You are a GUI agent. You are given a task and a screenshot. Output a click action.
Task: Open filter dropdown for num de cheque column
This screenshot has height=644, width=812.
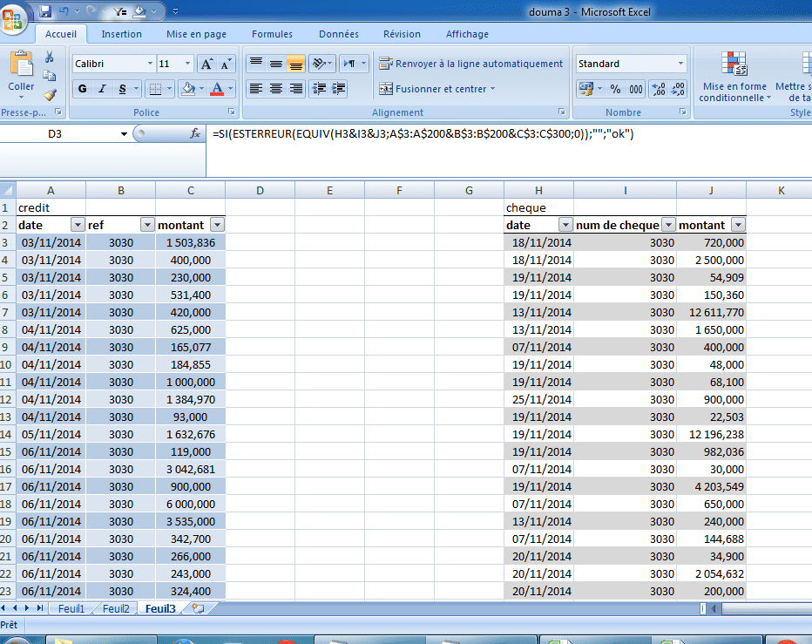point(668,225)
